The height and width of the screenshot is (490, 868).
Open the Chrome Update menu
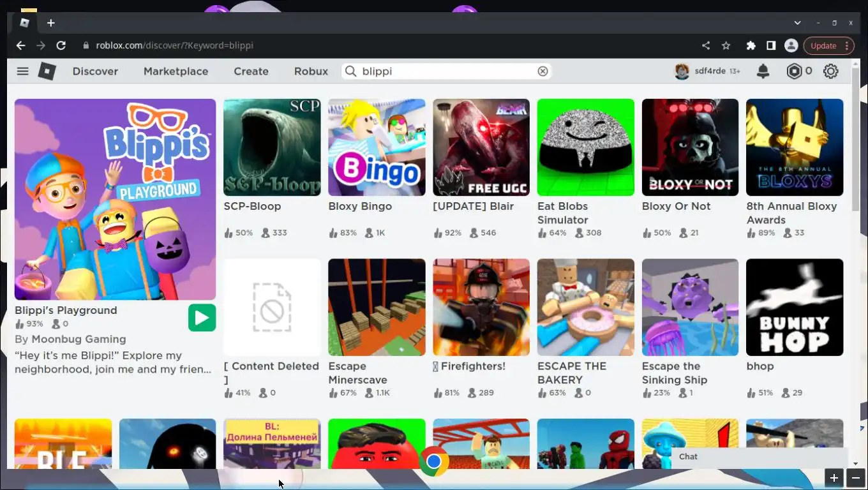pos(829,45)
